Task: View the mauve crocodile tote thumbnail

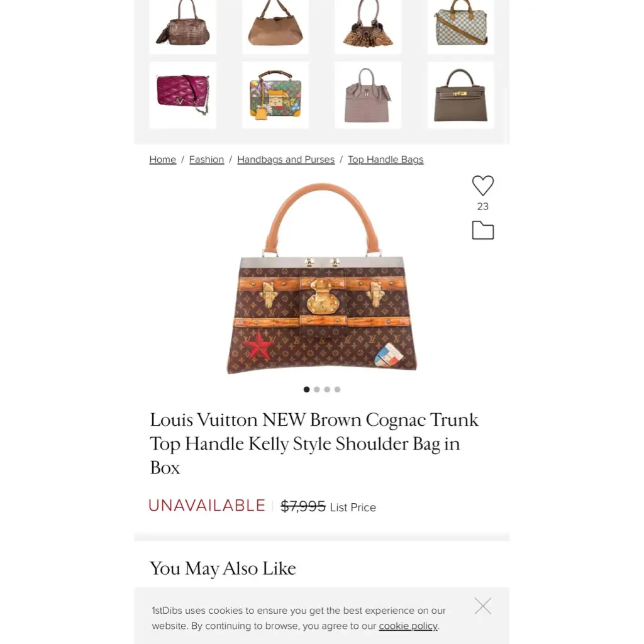Action: [x=368, y=96]
